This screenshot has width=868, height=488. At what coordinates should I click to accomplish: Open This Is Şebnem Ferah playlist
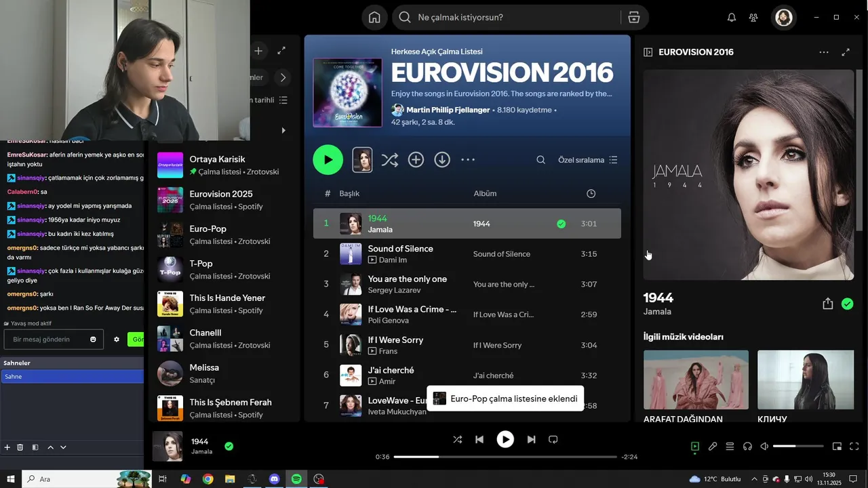pos(224,407)
